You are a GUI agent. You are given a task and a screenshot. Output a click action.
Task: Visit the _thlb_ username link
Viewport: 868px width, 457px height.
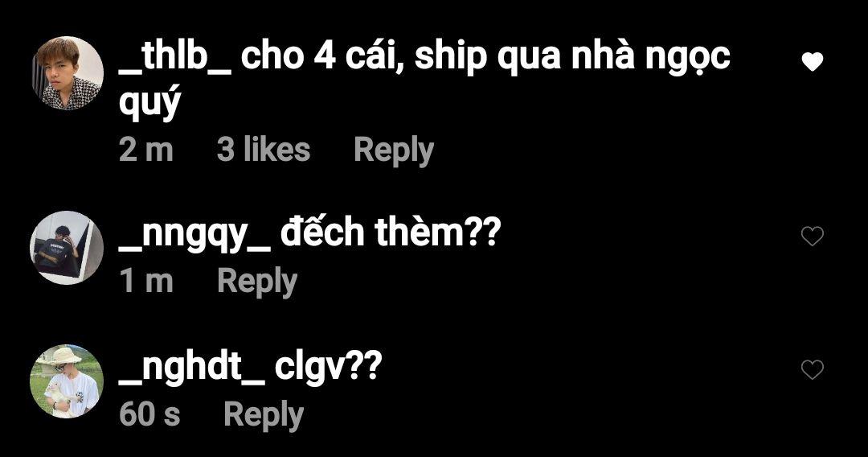click(x=175, y=57)
